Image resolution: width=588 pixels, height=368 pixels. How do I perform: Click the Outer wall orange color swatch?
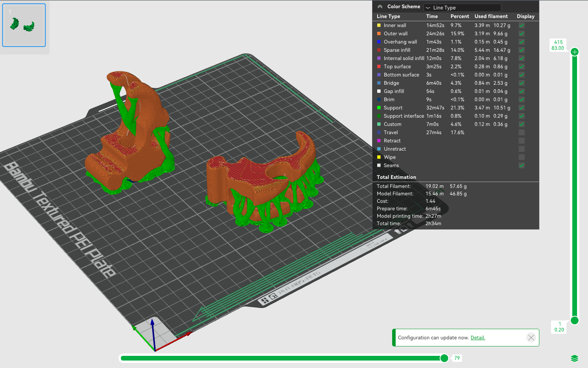pos(379,34)
